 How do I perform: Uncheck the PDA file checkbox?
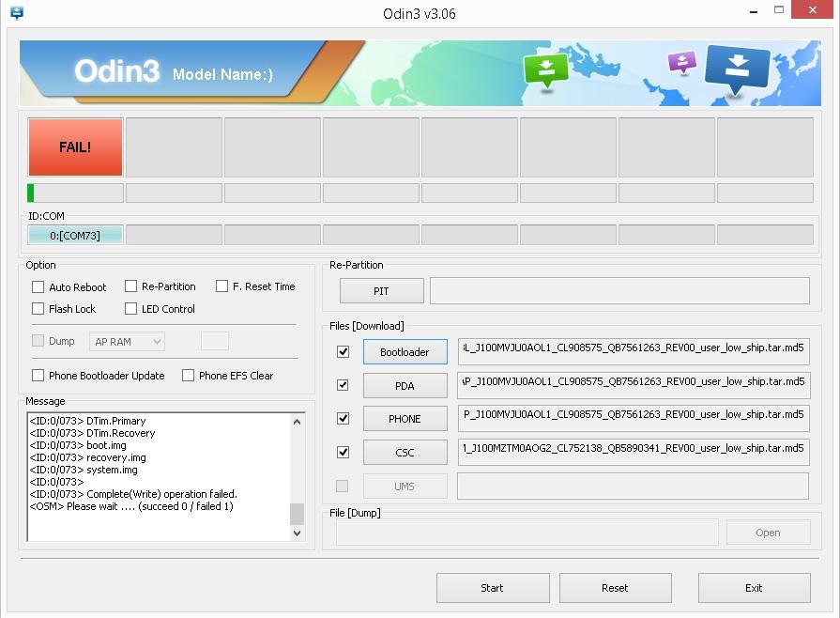tap(343, 385)
